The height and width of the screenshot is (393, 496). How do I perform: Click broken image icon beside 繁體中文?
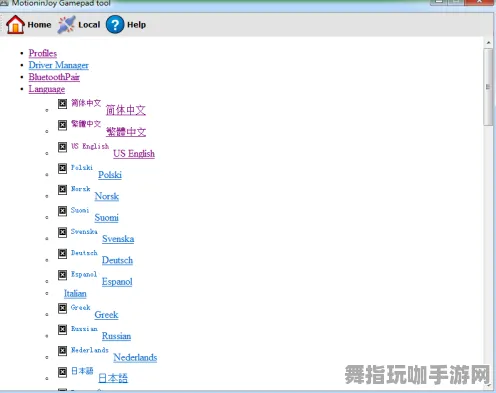(x=62, y=125)
